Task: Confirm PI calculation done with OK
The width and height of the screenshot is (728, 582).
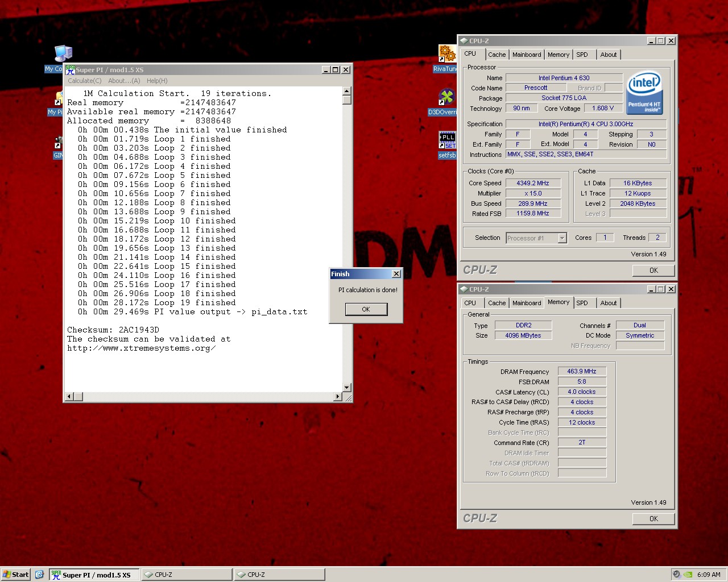Action: click(366, 309)
